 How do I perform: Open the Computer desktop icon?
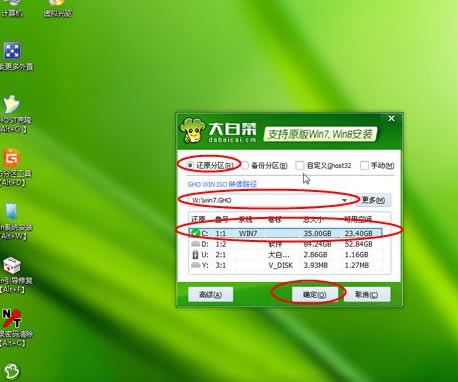tap(12, 7)
